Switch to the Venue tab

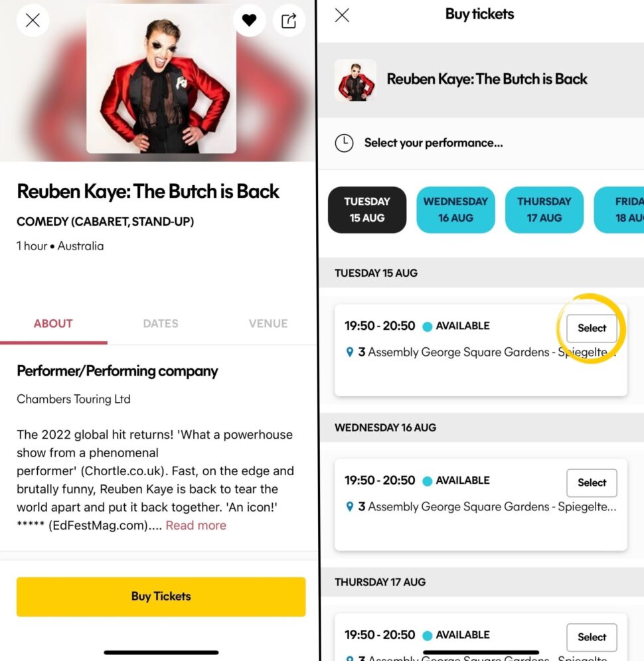point(268,324)
